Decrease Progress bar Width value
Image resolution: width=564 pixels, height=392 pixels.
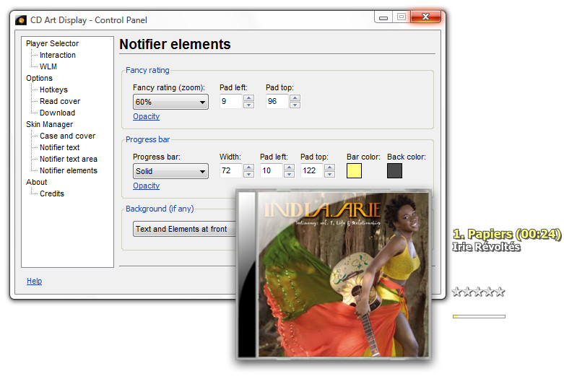(248, 175)
